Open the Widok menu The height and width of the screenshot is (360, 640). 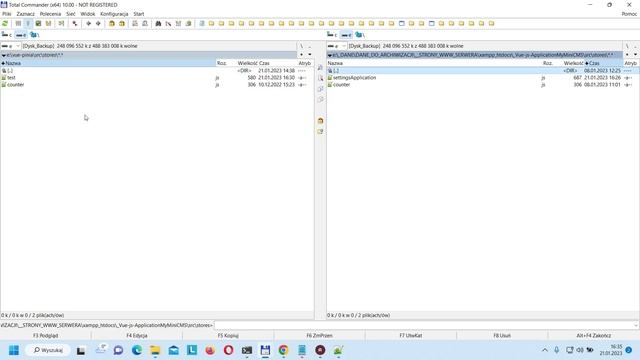[88, 14]
